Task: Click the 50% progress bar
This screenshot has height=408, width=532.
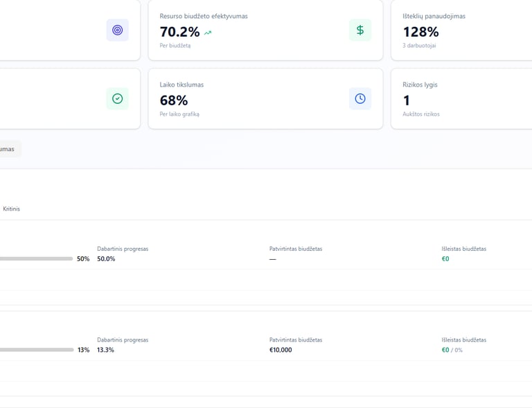Action: (36, 259)
